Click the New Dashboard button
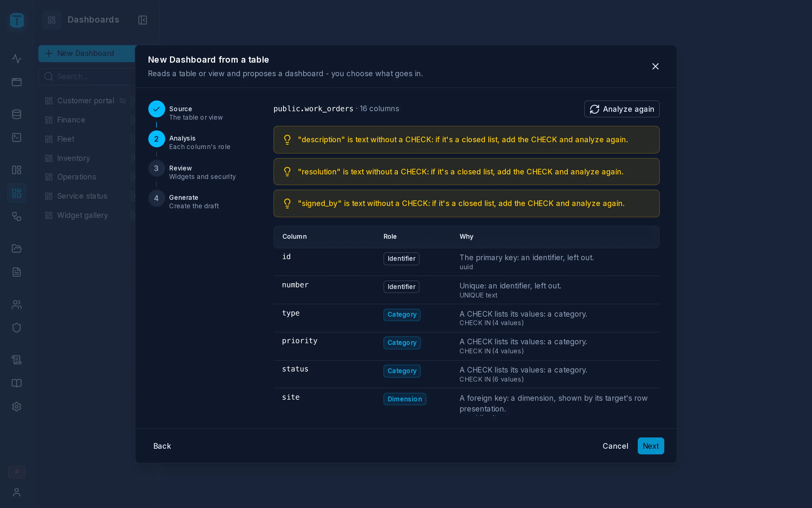 [x=87, y=53]
